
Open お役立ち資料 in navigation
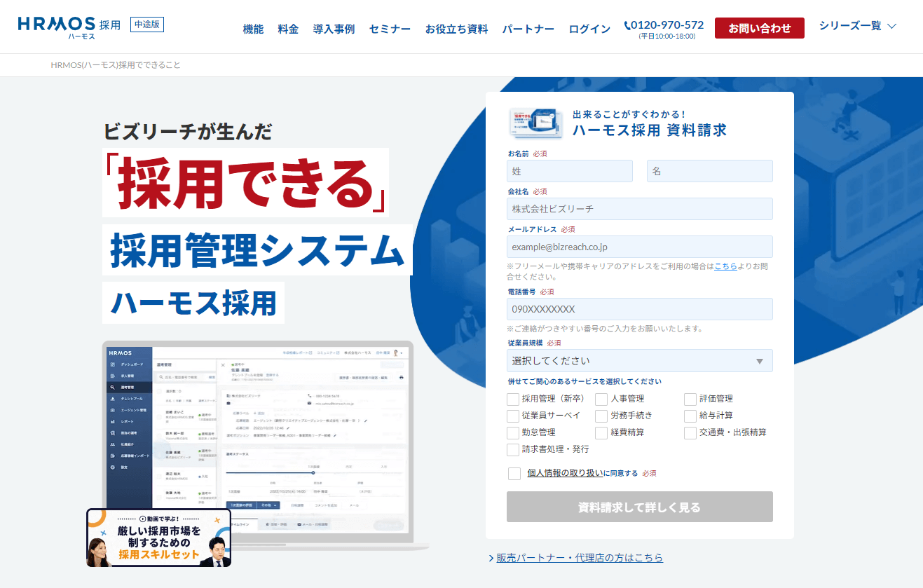pos(456,29)
